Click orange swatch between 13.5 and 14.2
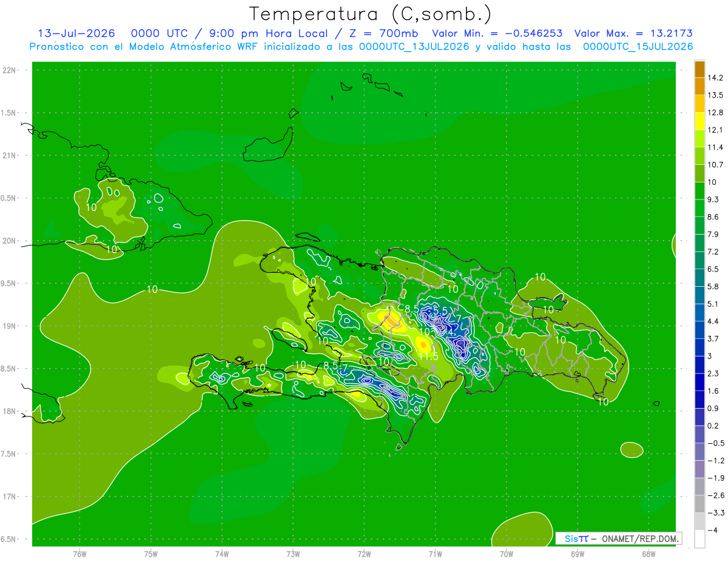This screenshot has width=728, height=562. pyautogui.click(x=699, y=87)
